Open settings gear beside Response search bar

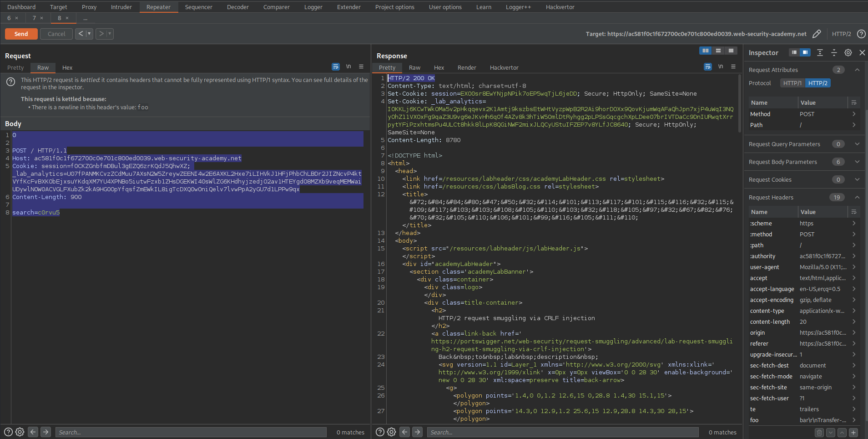point(391,432)
